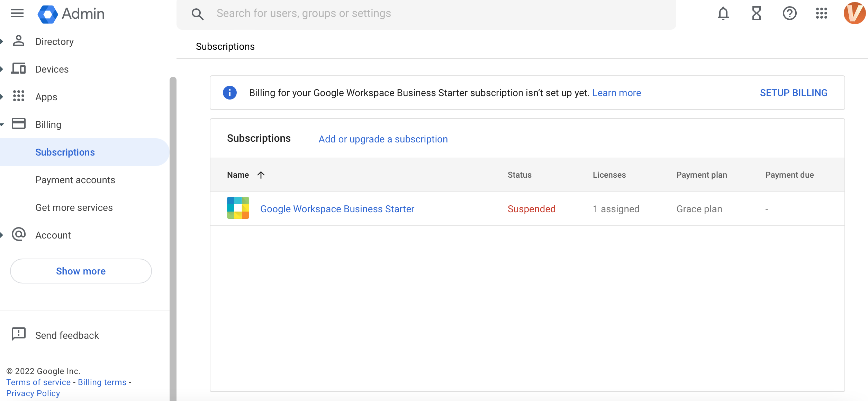Open the help menu

click(x=790, y=13)
